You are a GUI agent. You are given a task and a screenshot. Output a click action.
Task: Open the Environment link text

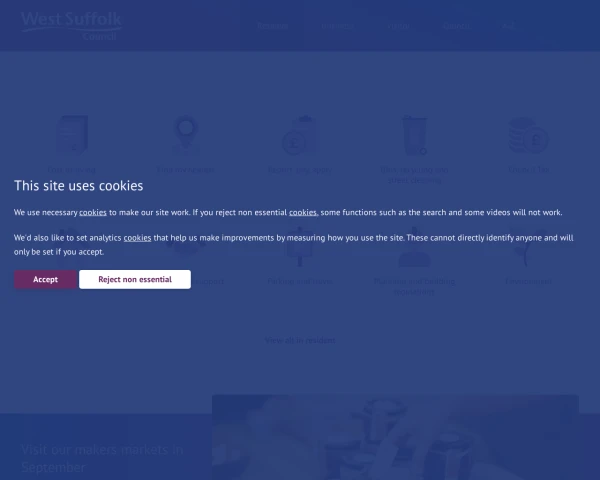528,281
